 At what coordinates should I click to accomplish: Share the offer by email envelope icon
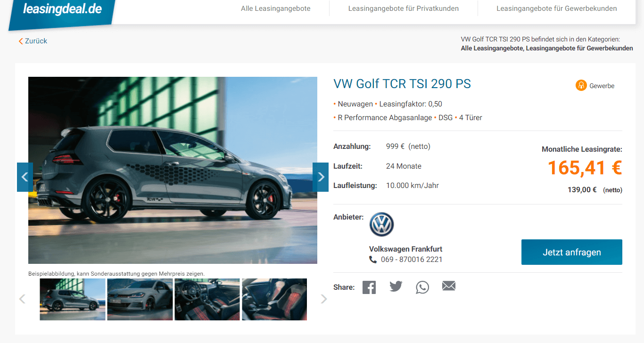click(449, 286)
